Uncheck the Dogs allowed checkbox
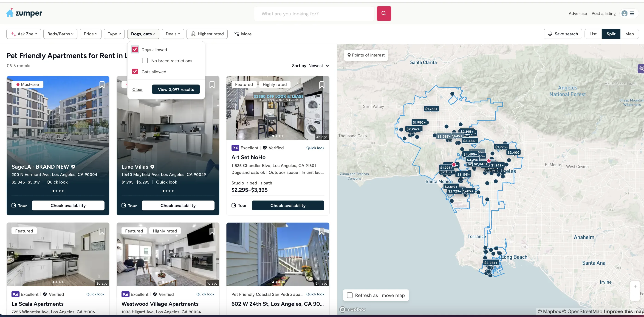The width and height of the screenshot is (644, 317). click(135, 49)
